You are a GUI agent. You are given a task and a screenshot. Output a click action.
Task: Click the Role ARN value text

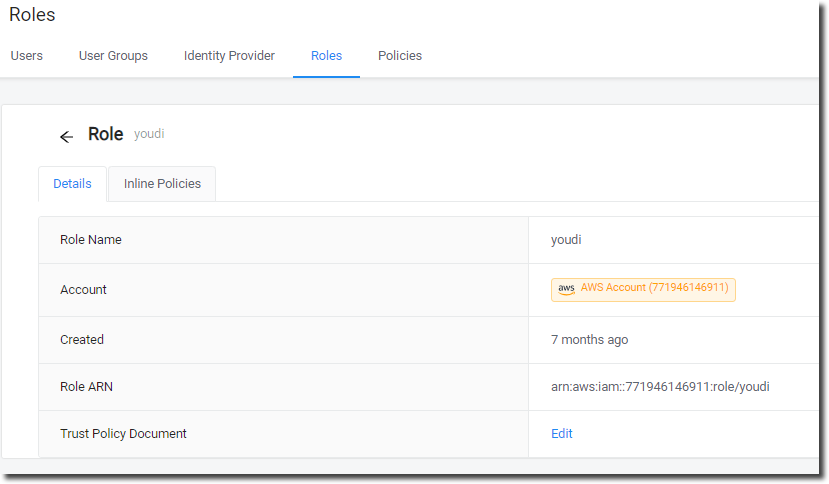click(660, 387)
